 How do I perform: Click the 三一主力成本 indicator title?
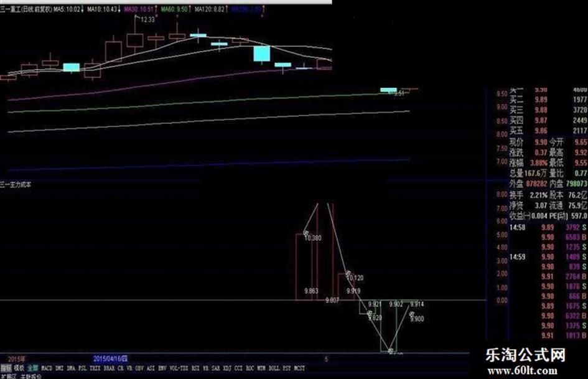click(16, 185)
